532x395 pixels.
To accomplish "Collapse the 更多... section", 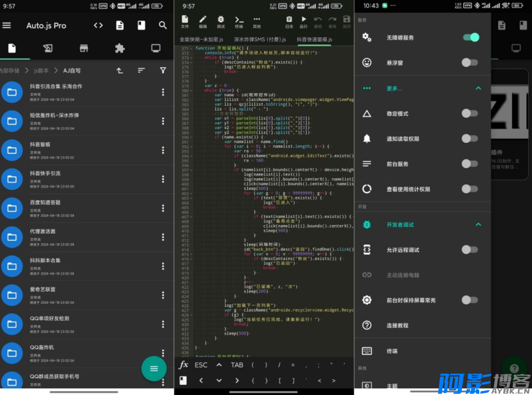I will click(478, 88).
